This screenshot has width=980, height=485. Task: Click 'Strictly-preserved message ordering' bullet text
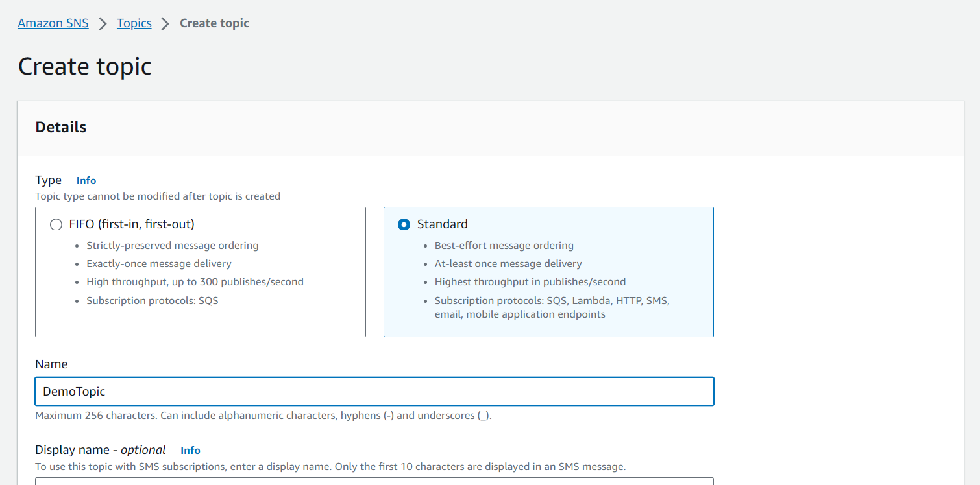click(x=173, y=246)
